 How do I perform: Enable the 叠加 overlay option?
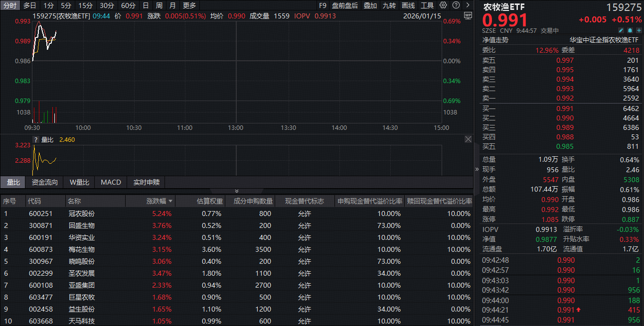pyautogui.click(x=370, y=5)
